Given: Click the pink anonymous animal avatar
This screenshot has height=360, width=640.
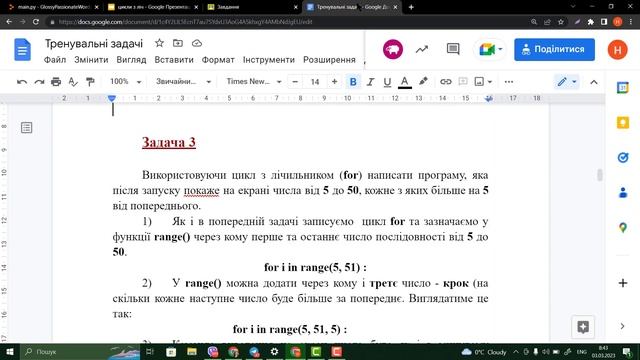Looking at the screenshot, I should (x=393, y=49).
